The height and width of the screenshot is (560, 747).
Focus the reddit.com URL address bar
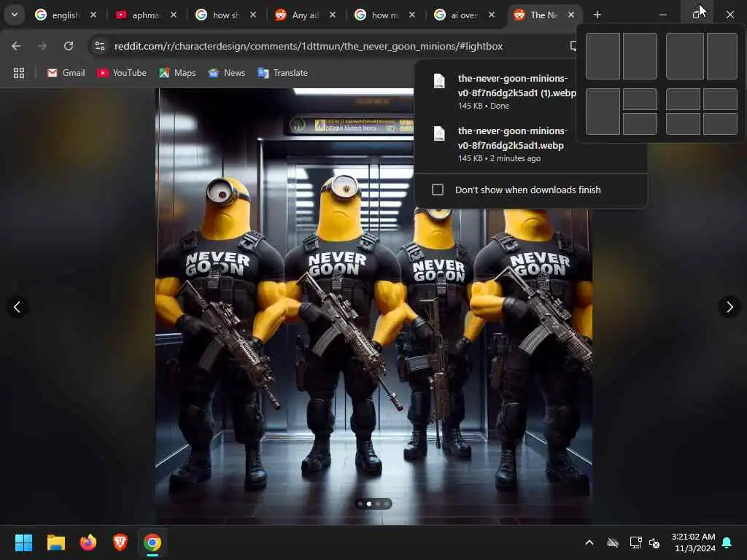309,46
